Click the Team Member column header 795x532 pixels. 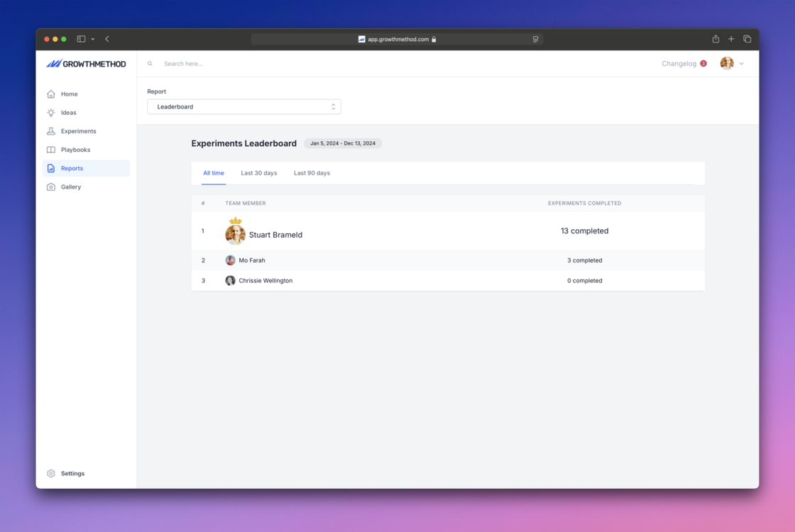tap(246, 203)
